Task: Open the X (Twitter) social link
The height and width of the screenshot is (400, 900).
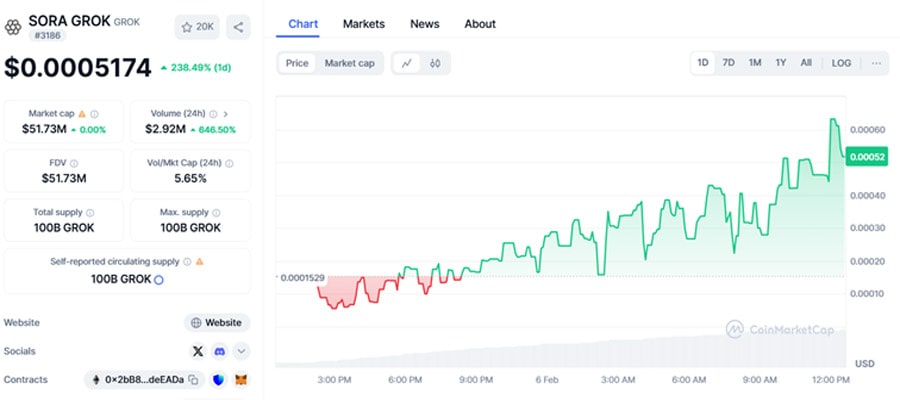Action: (x=197, y=351)
